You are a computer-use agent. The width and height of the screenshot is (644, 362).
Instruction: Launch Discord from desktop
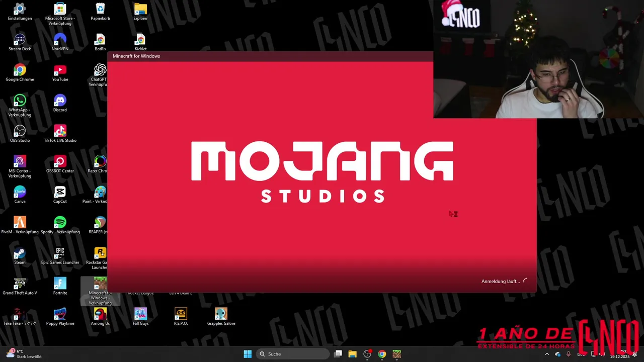pyautogui.click(x=60, y=104)
